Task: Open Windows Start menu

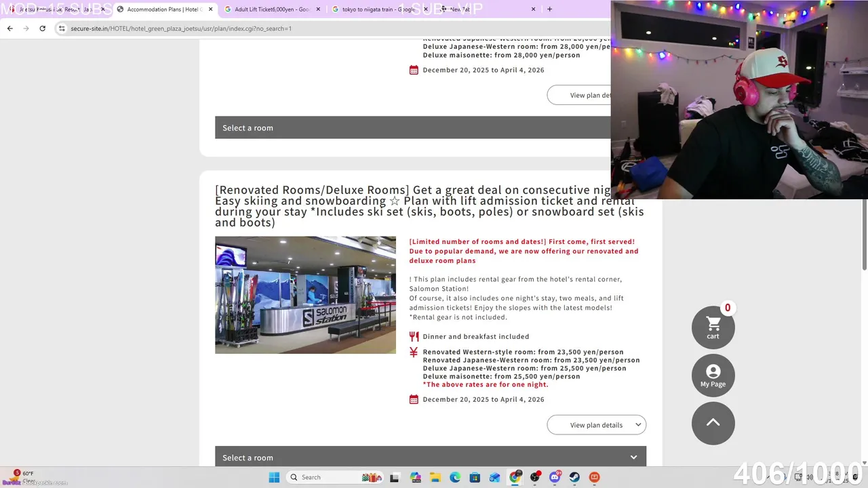Action: coord(274,477)
